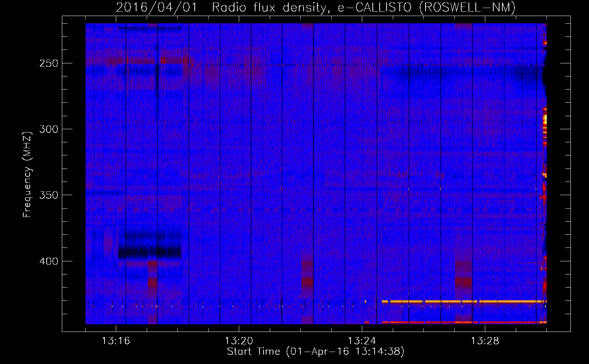Click the plot title mentioning e-CALLISTO (ROSWELL-NM)
Image resolution: width=589 pixels, height=364 pixels.
point(316,7)
